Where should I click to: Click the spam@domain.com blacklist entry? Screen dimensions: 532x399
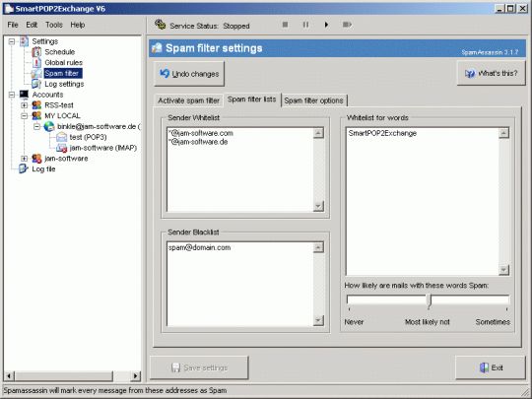tap(199, 247)
